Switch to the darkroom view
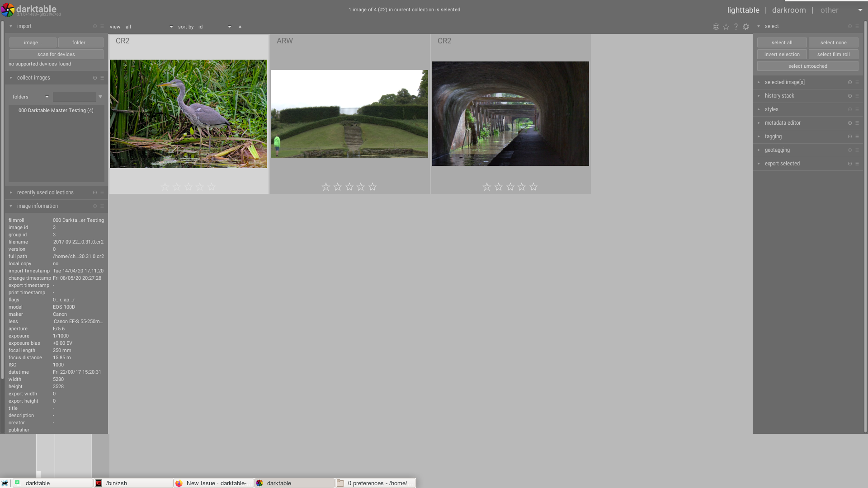The width and height of the screenshot is (868, 488). coord(788,9)
